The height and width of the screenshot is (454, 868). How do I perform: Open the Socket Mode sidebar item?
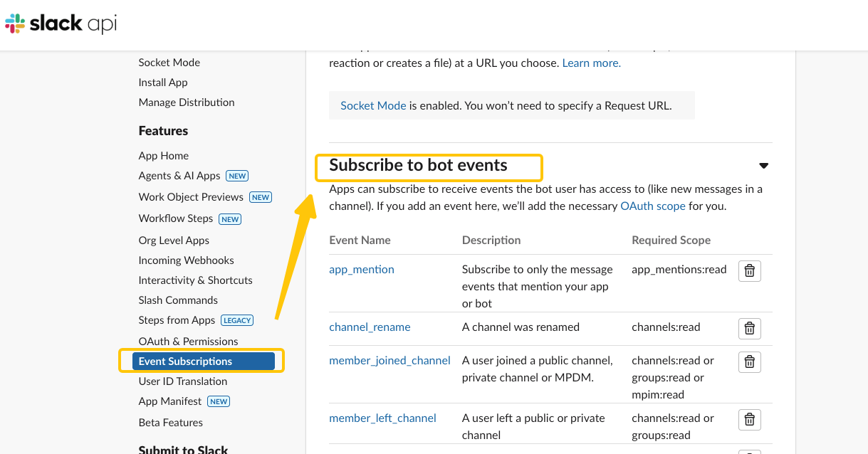[x=169, y=63]
